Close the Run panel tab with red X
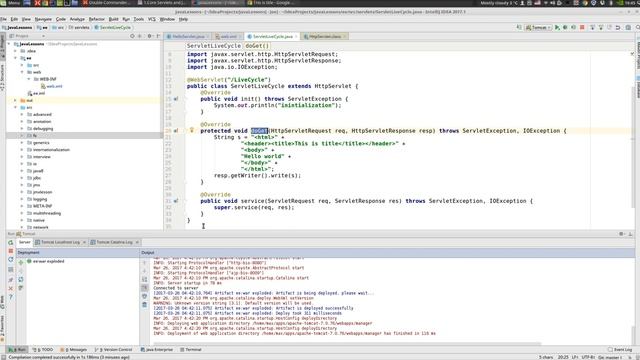Screen dimensions: 640x360 (x=11, y=288)
